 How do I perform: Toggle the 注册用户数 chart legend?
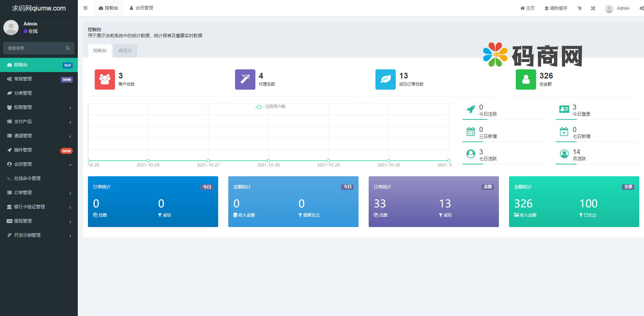point(270,107)
